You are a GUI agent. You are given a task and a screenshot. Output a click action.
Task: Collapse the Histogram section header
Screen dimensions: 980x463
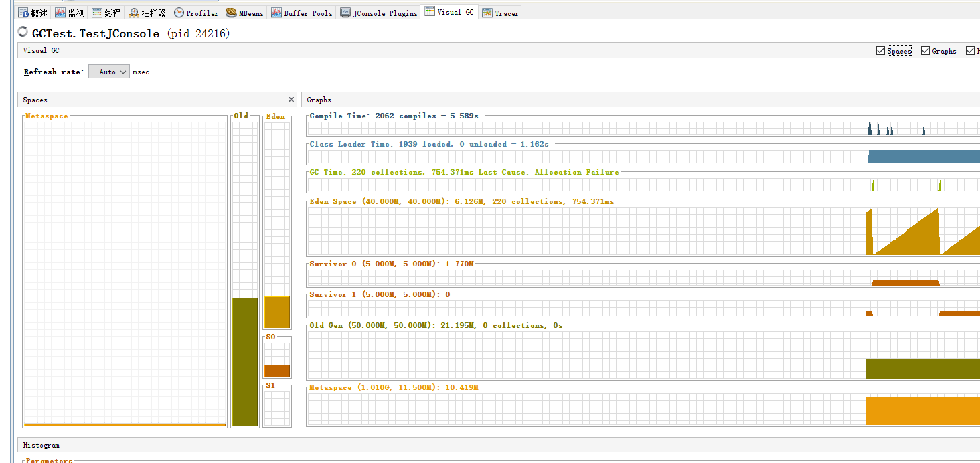[x=41, y=445]
